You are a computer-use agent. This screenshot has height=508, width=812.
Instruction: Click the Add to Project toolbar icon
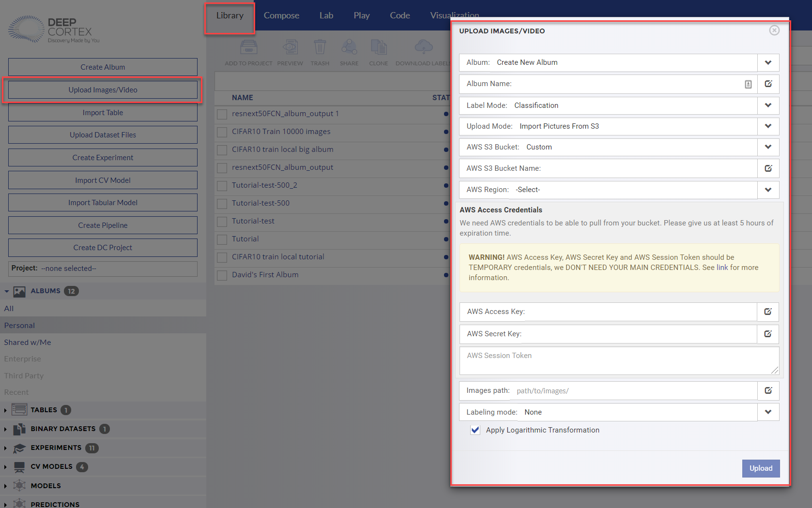pyautogui.click(x=248, y=47)
